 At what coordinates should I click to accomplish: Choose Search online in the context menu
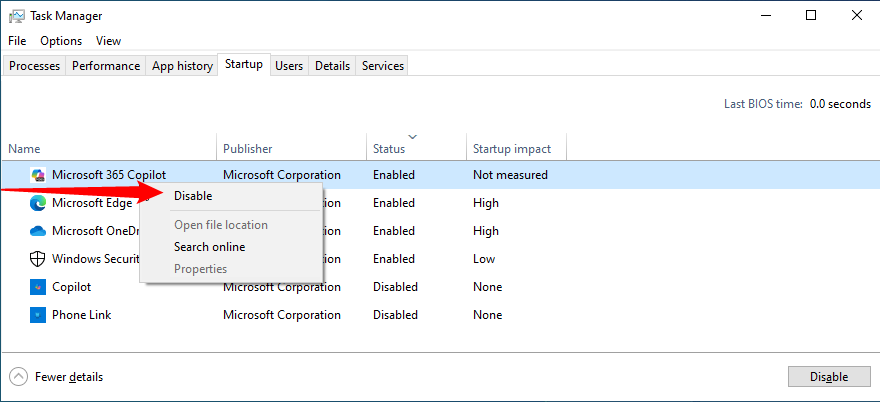point(231,247)
